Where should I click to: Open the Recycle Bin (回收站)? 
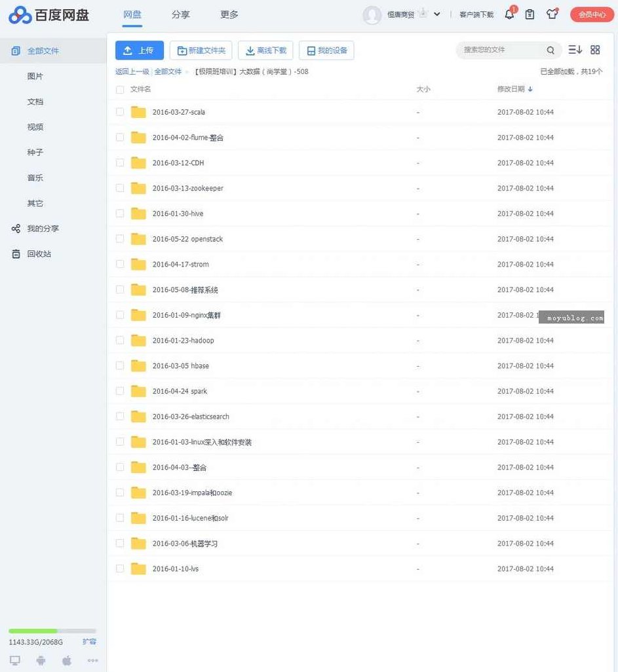tap(37, 253)
